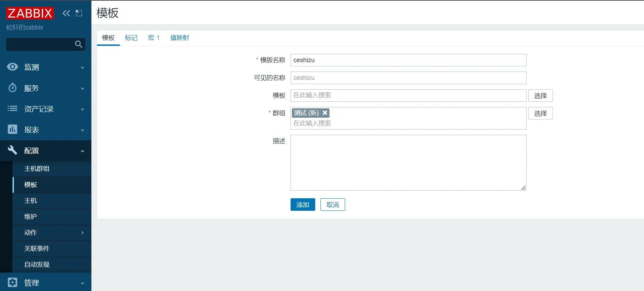This screenshot has height=291, width=644.
Task: Remove the 测试 (新) group tag
Action: click(325, 113)
